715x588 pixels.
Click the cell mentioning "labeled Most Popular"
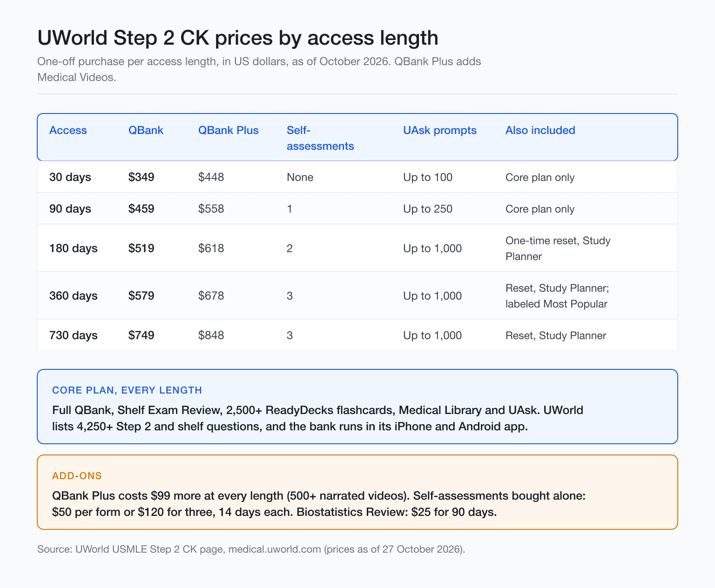pyautogui.click(x=557, y=296)
